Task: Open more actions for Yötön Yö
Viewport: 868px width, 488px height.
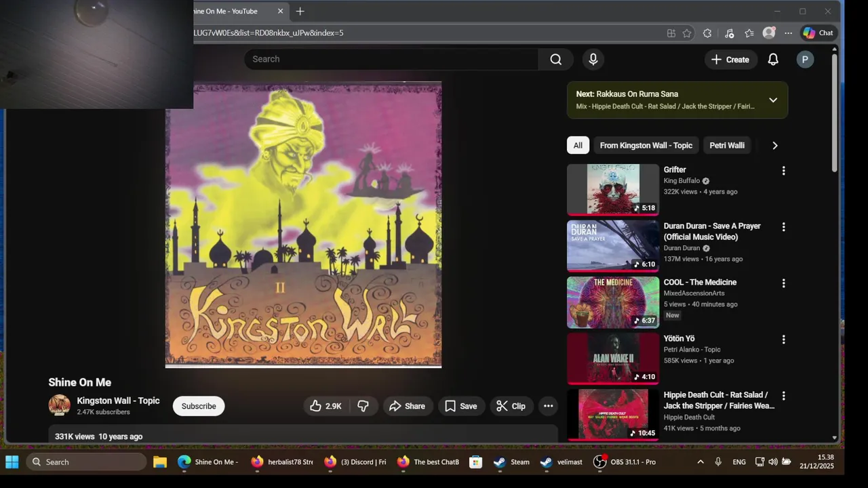Action: 783,340
